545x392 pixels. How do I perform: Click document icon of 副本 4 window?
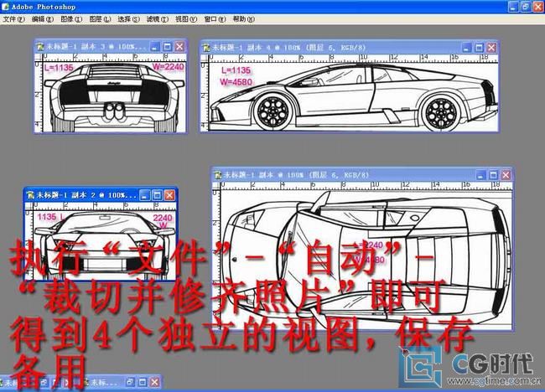206,48
